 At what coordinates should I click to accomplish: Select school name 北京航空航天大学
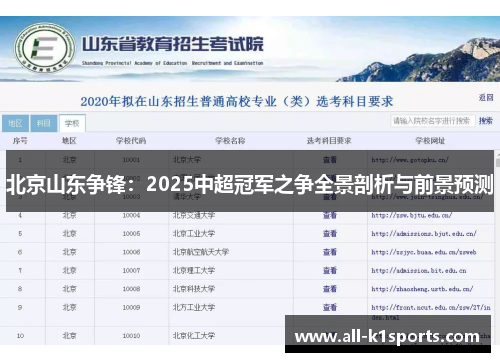tap(201, 252)
